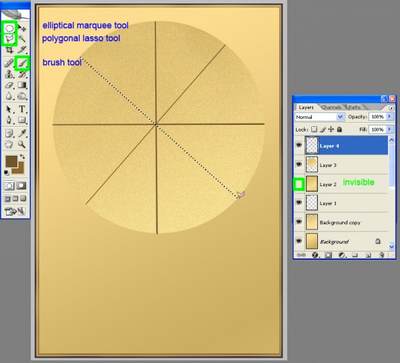Select the Elliptical Marquee tool
The image size is (400, 363).
9,28
